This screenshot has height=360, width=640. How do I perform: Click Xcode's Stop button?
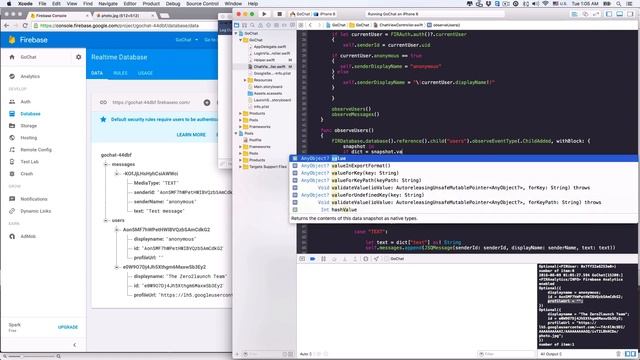[280, 14]
